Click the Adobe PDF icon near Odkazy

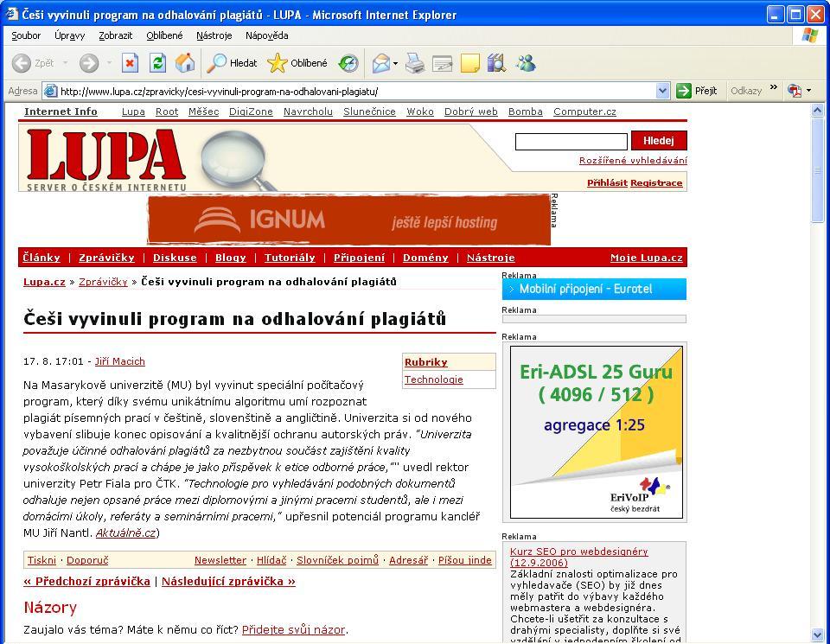coord(795,91)
